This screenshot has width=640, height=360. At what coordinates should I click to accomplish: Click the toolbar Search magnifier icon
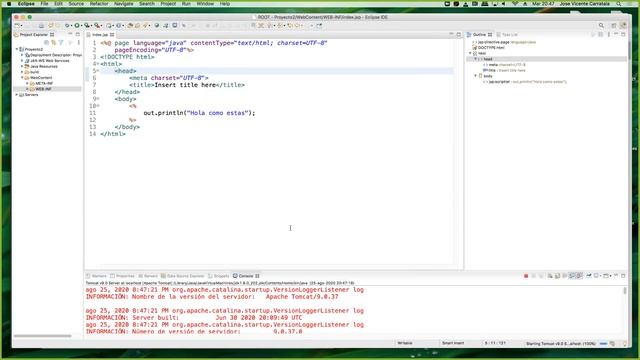click(x=601, y=25)
